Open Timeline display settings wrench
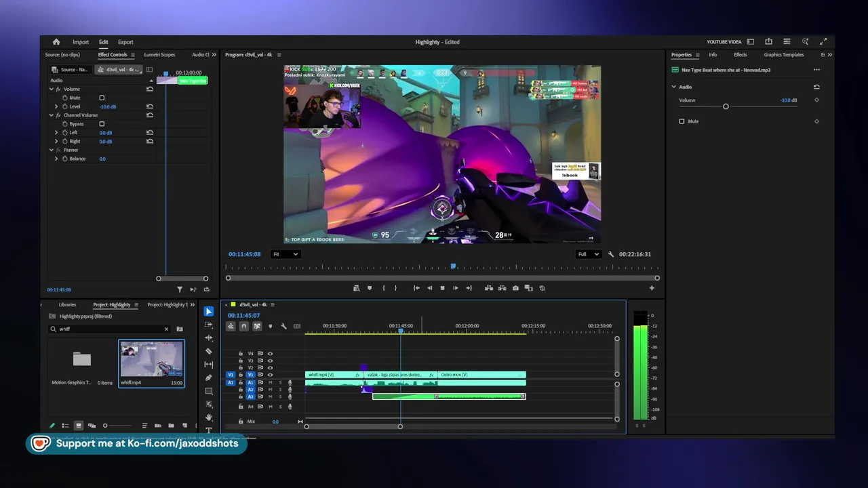Viewport: 868px width, 488px height. pyautogui.click(x=283, y=326)
